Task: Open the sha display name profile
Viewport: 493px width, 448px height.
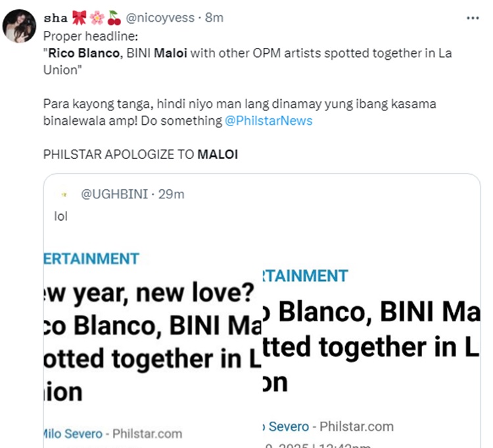Action: pyautogui.click(x=55, y=18)
